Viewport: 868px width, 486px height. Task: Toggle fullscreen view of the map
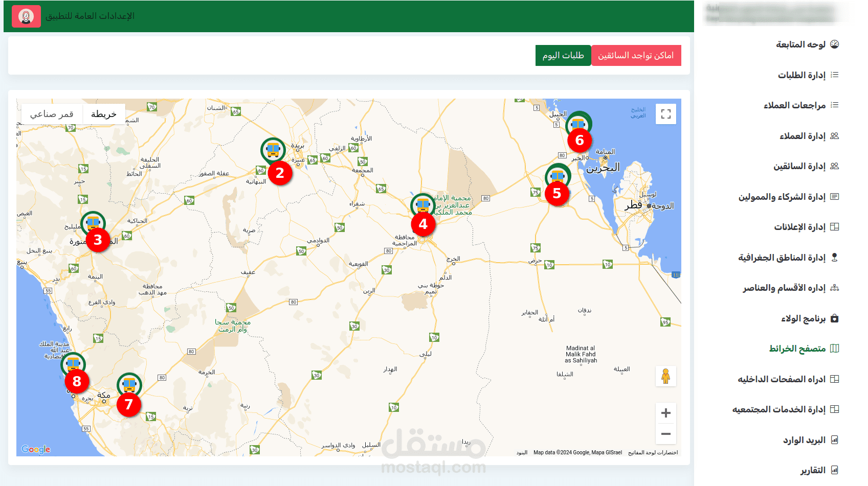click(666, 114)
